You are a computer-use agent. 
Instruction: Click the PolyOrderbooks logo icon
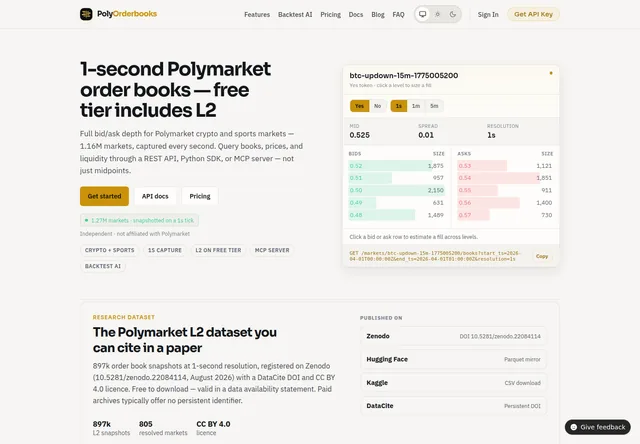pos(86,14)
